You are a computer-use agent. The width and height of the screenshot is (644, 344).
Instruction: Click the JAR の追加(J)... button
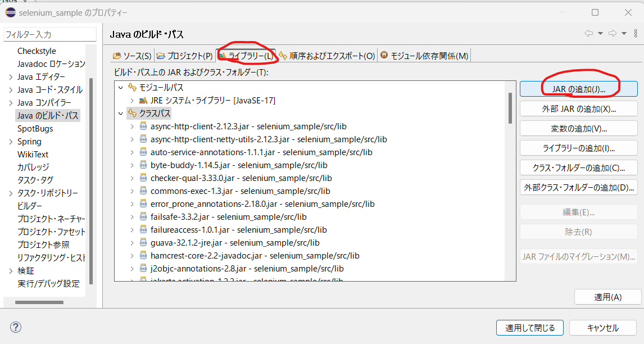578,89
